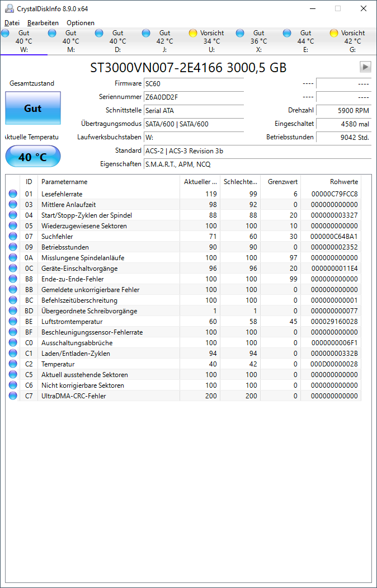Click the Laufwerksbuchstaben field W:

(x=194, y=138)
